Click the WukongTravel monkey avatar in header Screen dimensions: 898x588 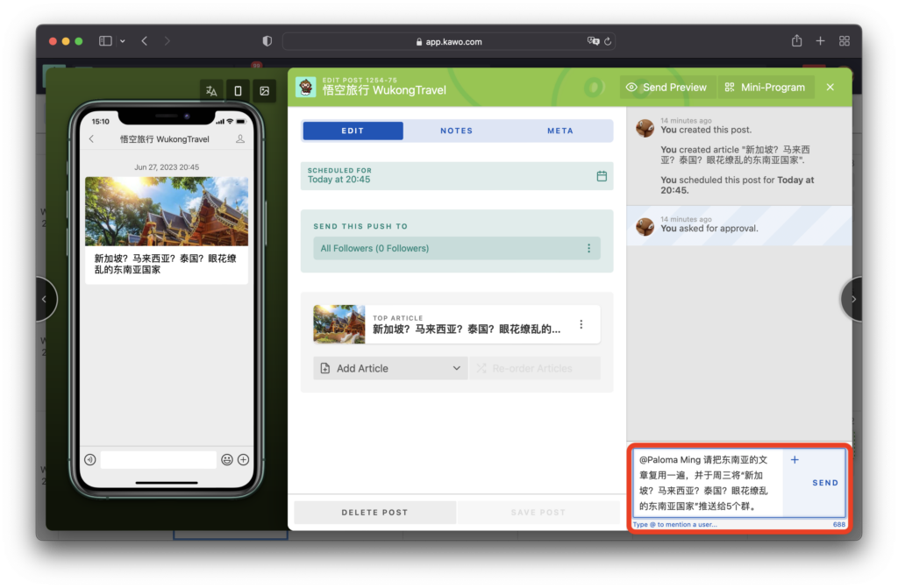coord(306,87)
